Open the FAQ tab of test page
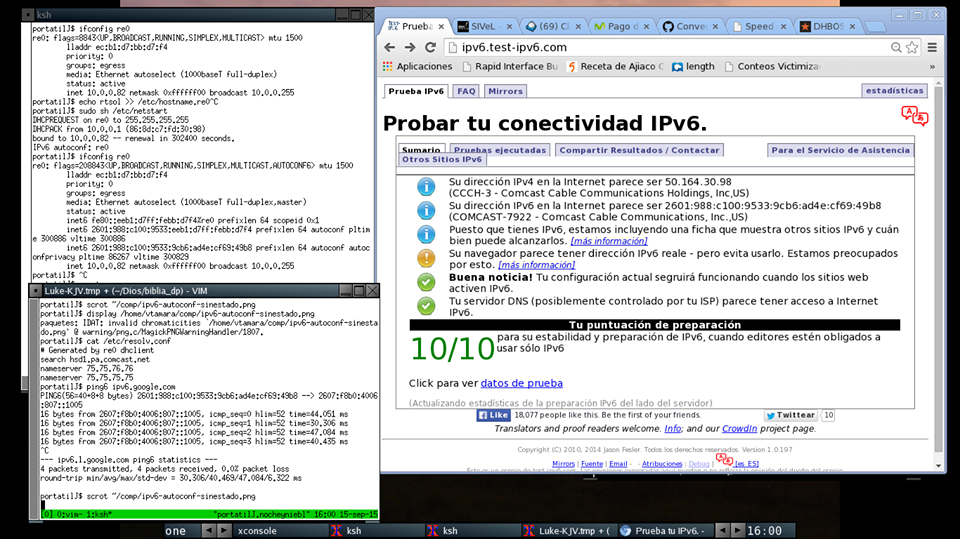Viewport: 960px width, 539px height. (466, 91)
